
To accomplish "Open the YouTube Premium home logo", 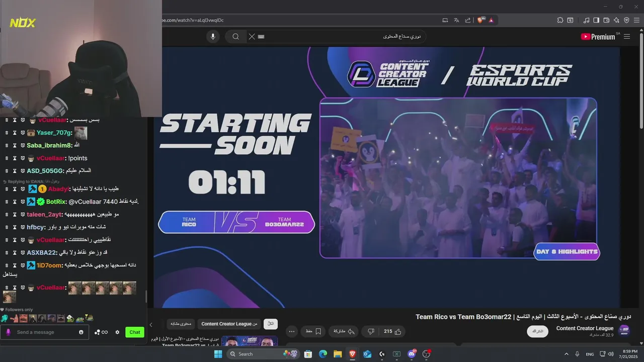I will (598, 36).
